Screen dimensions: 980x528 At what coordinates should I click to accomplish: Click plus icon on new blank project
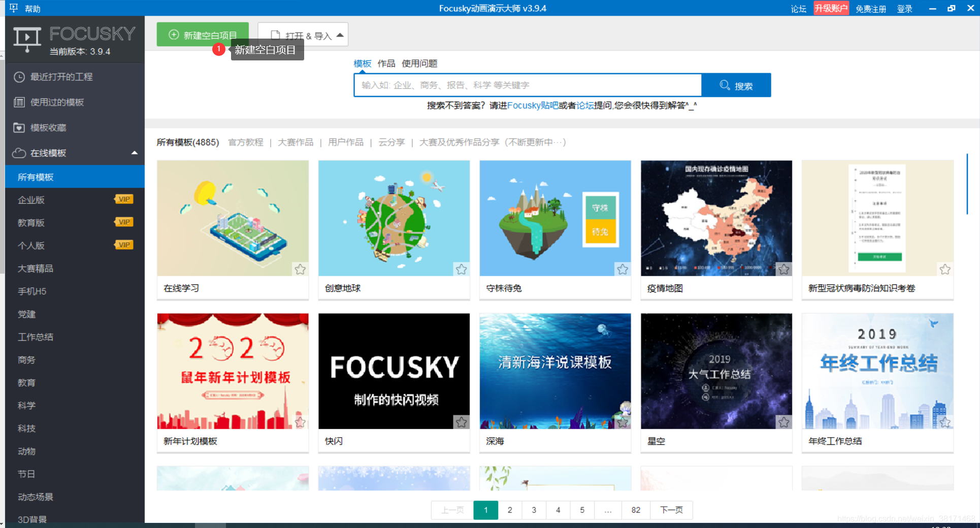pyautogui.click(x=174, y=35)
